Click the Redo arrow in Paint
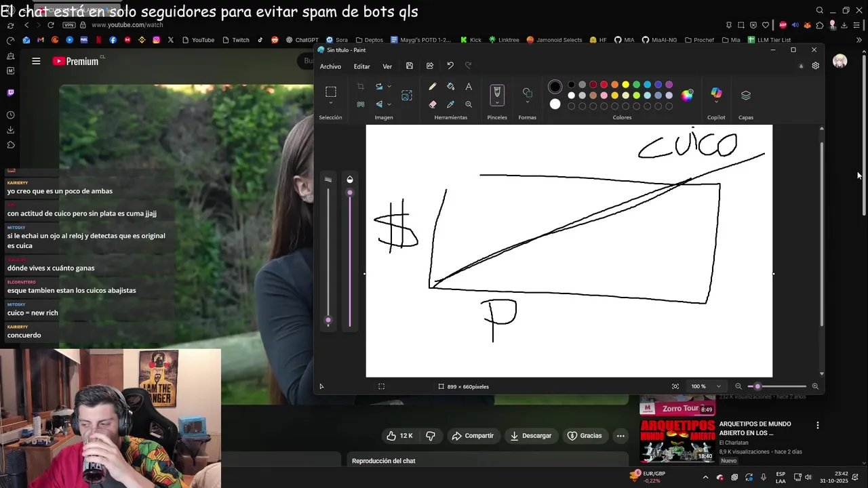Screen dimensions: 868x488 tap(468, 66)
